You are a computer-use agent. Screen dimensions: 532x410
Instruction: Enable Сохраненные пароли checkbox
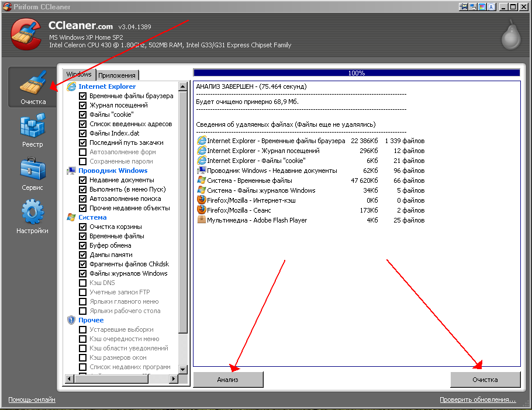point(82,161)
